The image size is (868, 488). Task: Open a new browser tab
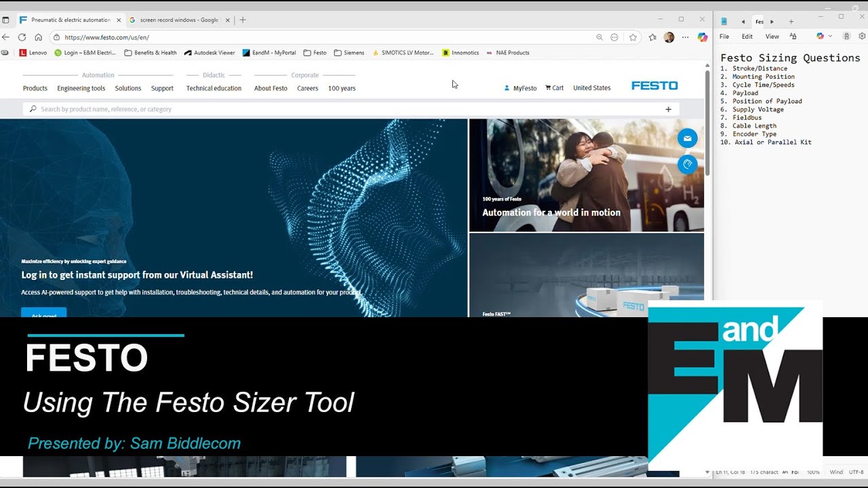[243, 20]
